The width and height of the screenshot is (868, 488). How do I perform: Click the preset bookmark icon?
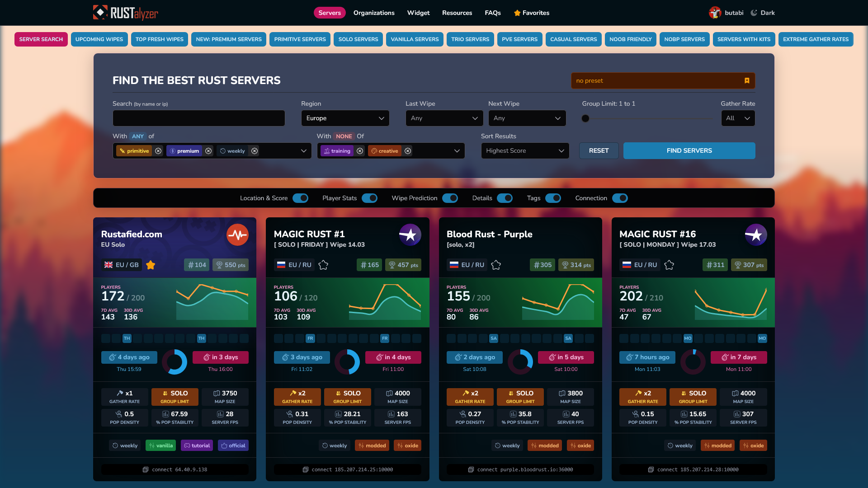point(747,81)
